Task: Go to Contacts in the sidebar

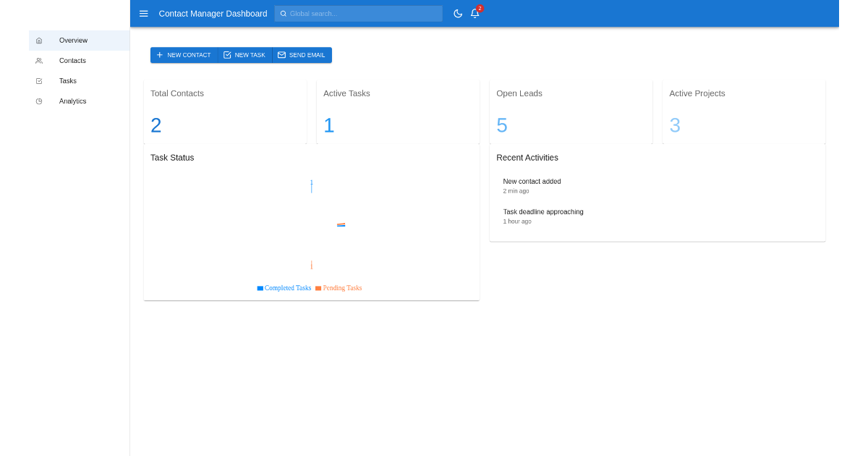Action: coord(72,61)
